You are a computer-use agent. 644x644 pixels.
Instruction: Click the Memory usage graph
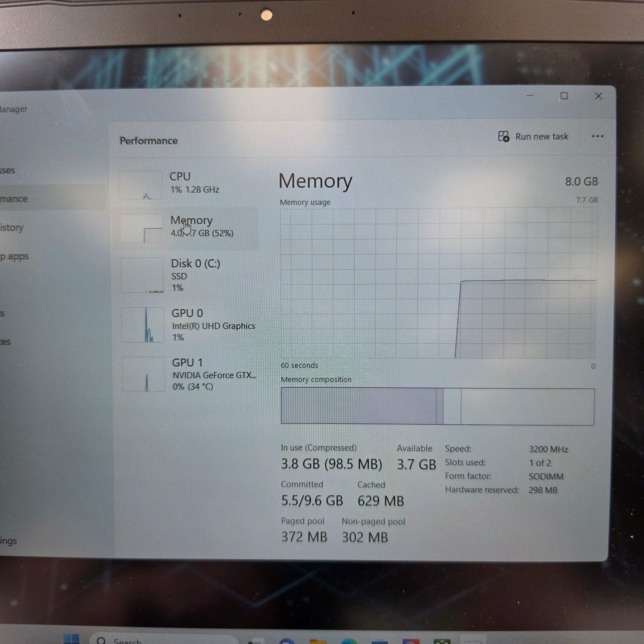point(438,283)
